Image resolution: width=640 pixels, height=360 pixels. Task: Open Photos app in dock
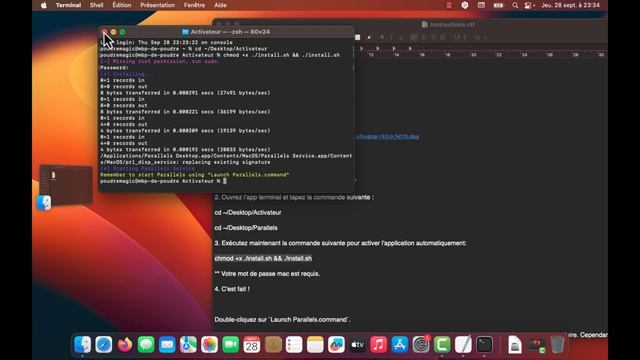click(209, 345)
